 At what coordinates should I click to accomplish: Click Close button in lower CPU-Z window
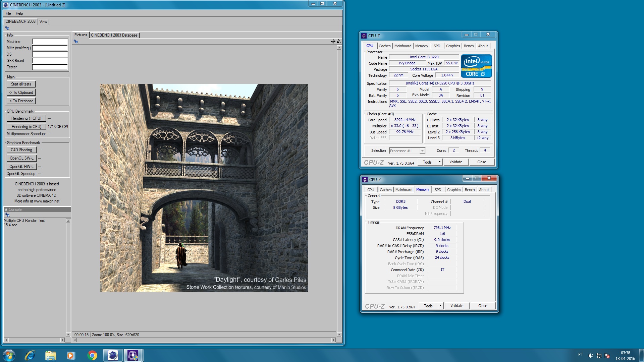(x=483, y=306)
